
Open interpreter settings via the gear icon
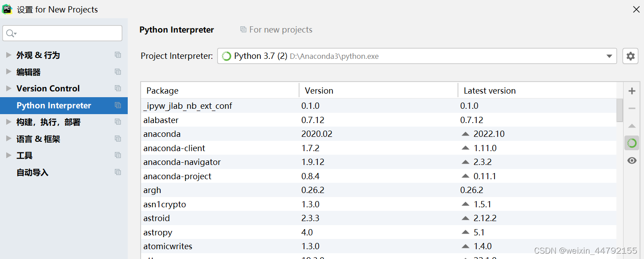(x=630, y=56)
